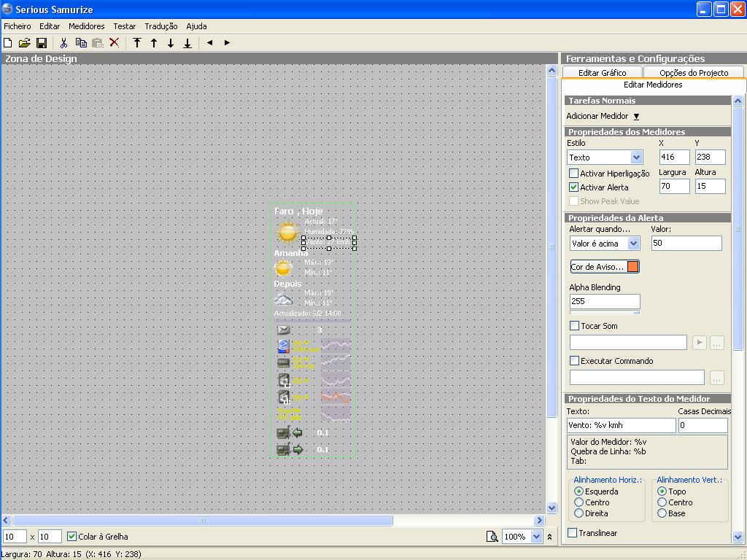
Task: Click the New file icon in toolbar
Action: 8,43
